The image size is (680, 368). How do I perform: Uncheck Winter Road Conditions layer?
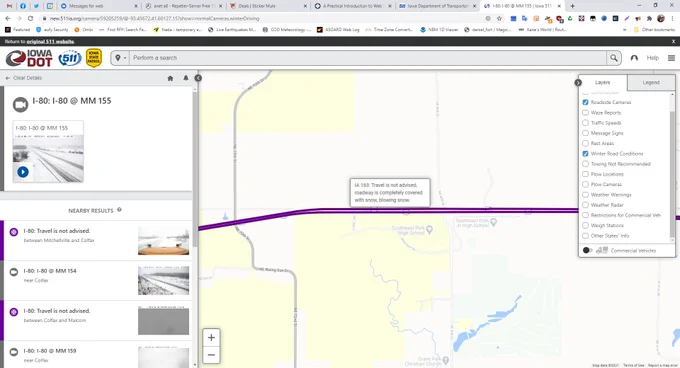pyautogui.click(x=585, y=154)
